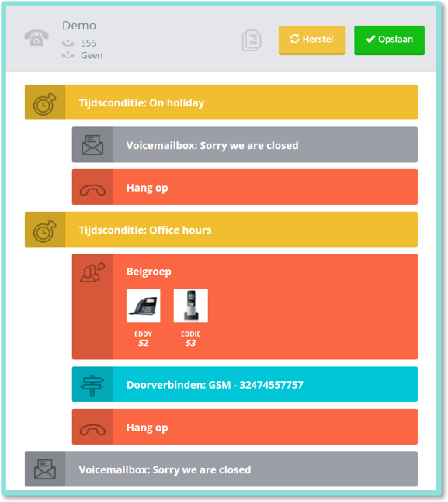Click the last Hang op phone icon

pos(92,430)
